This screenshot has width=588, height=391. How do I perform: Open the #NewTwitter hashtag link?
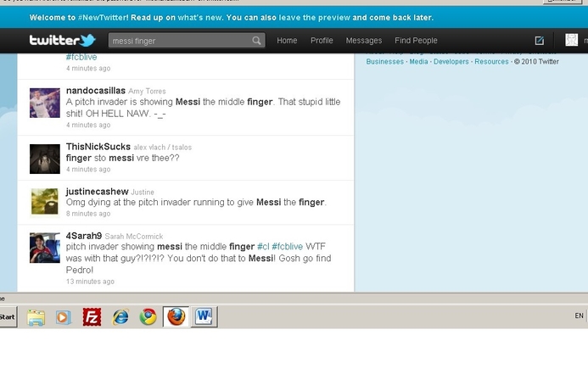pyautogui.click(x=104, y=18)
